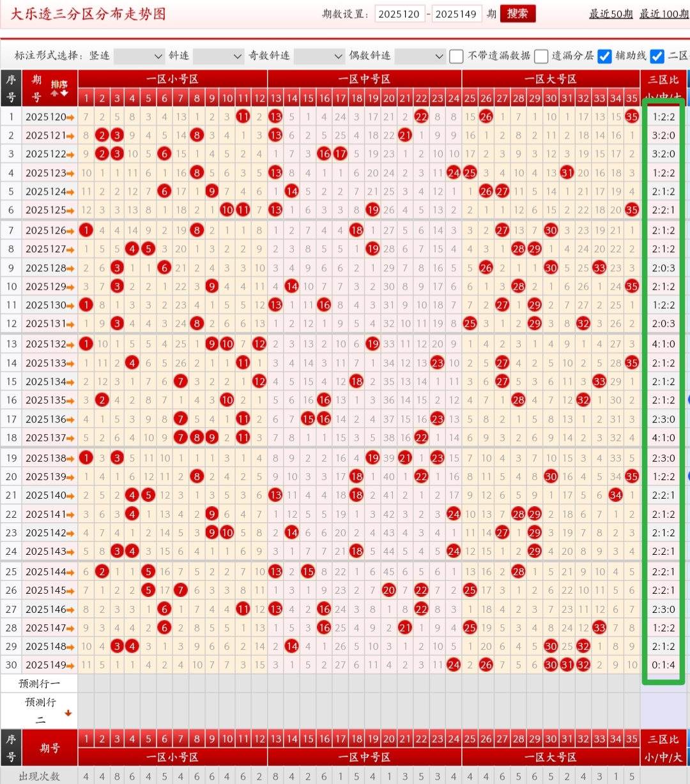
Task: Click the orange arrow beside period 2025121
Action: 71,136
